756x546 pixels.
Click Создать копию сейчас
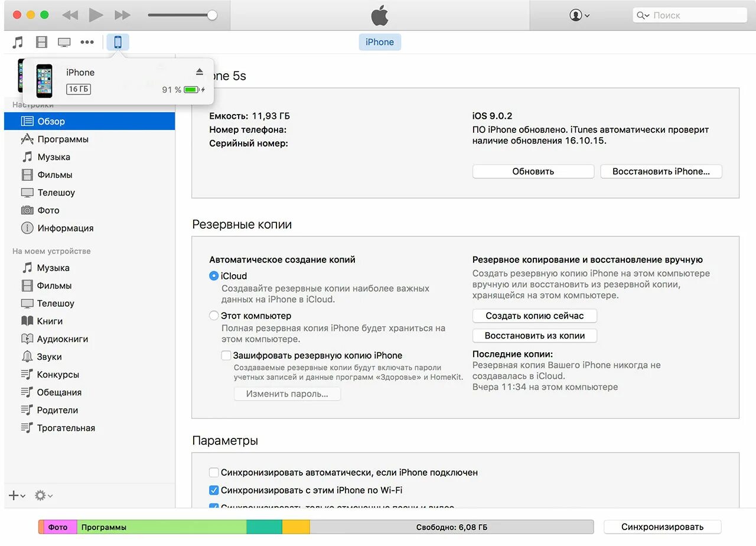pos(535,316)
